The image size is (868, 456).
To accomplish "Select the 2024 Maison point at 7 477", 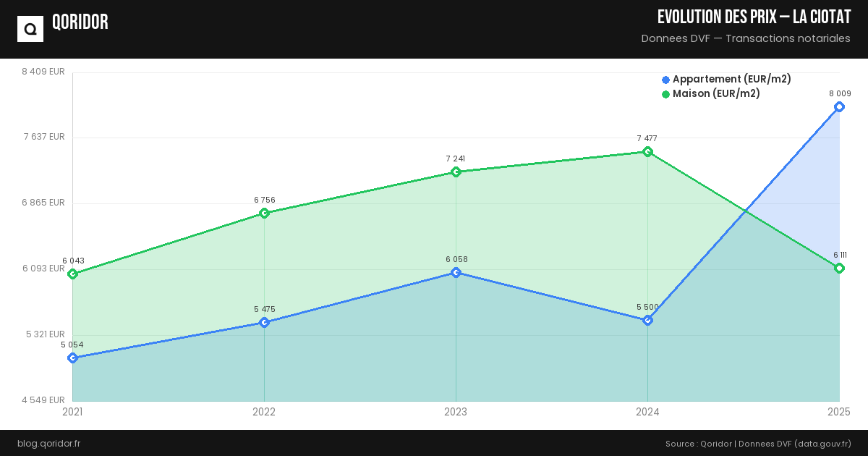I will (647, 152).
